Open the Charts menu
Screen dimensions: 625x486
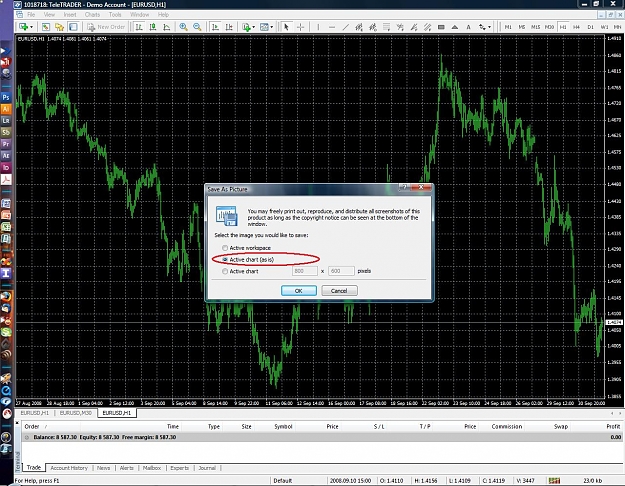(92, 15)
